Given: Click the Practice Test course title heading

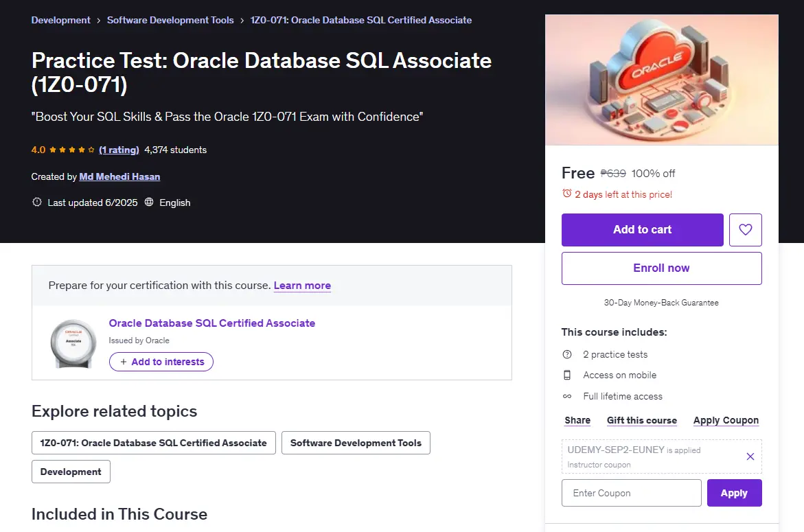Looking at the screenshot, I should coord(262,72).
